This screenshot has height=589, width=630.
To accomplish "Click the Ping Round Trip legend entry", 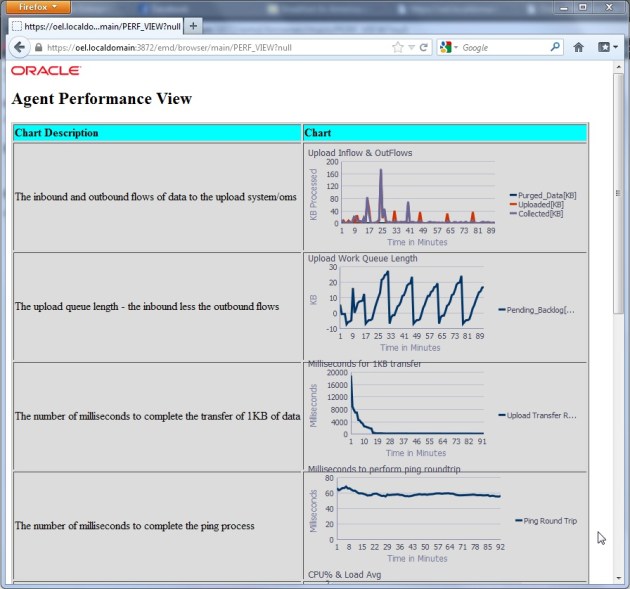I will (x=546, y=521).
